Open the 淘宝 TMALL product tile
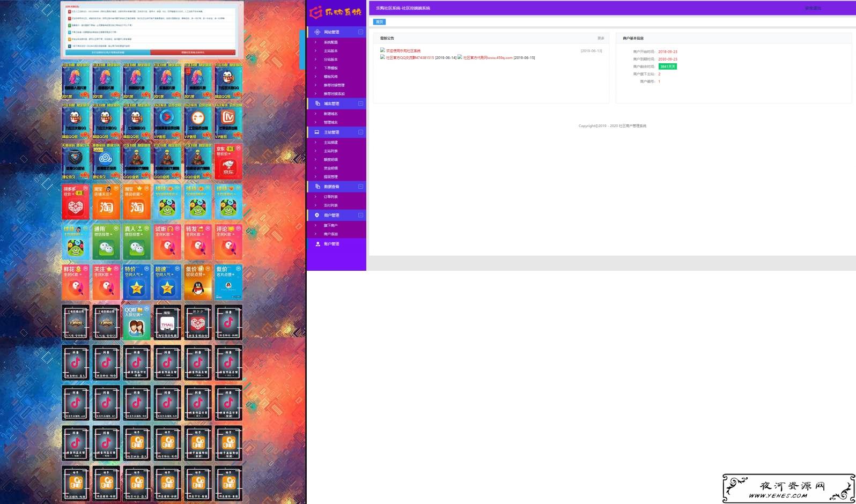This screenshot has width=856, height=504. point(167,323)
